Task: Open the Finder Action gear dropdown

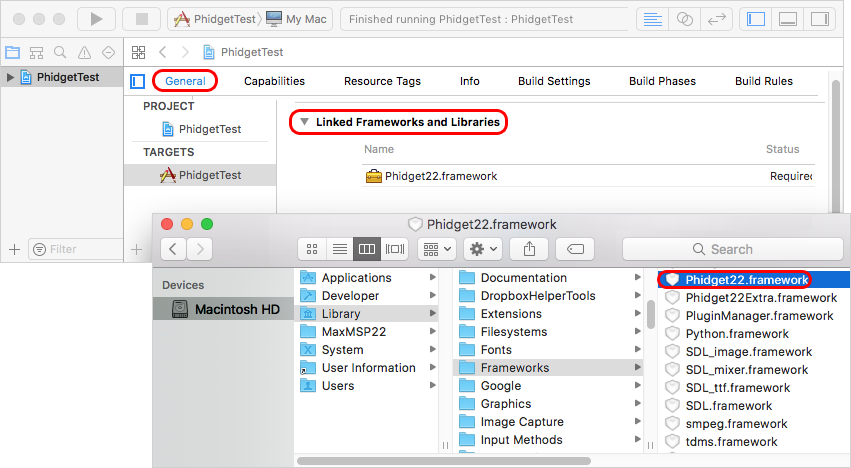Action: coord(483,249)
